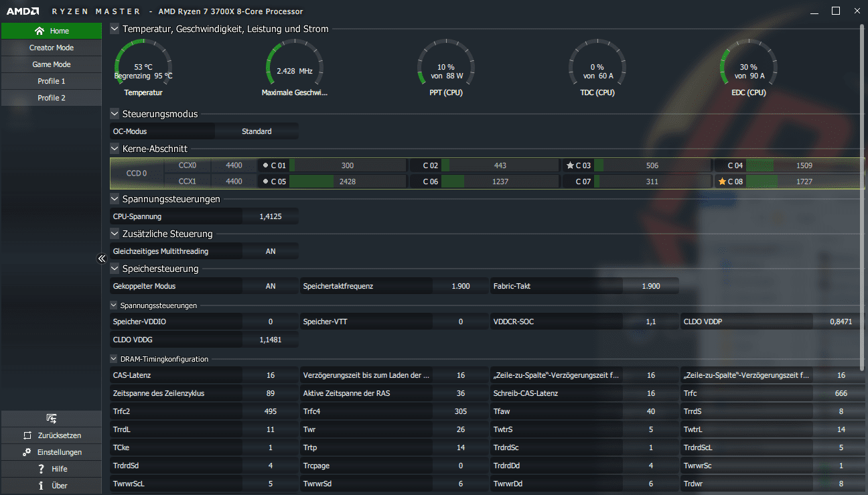Collapse the memory Spannungssteuerungen subsection
This screenshot has height=495, width=868.
click(x=115, y=305)
